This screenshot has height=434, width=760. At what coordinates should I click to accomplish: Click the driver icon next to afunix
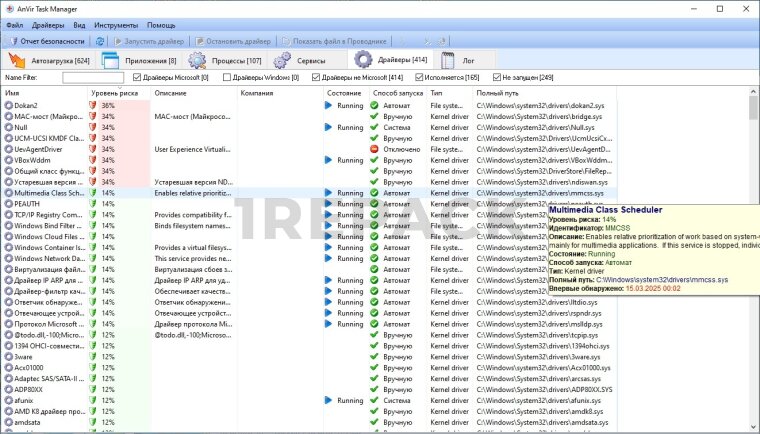pos(9,400)
